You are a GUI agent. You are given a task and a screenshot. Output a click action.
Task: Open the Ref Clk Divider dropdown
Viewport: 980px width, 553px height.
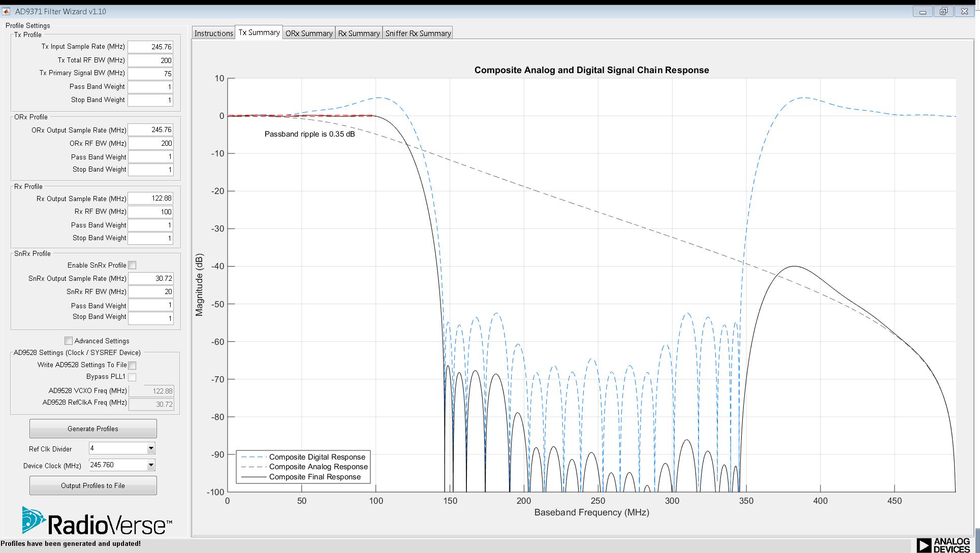[151, 448]
